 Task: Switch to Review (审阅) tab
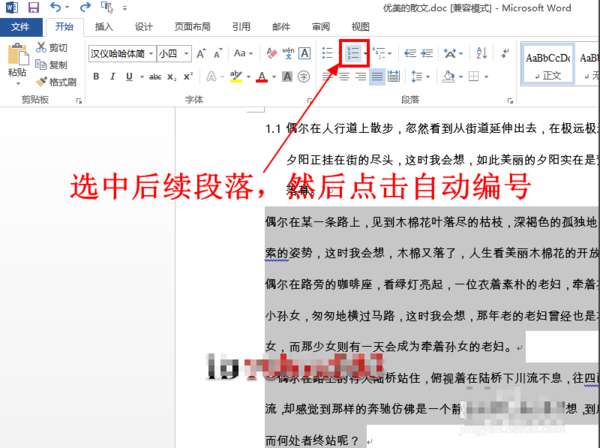click(x=321, y=27)
